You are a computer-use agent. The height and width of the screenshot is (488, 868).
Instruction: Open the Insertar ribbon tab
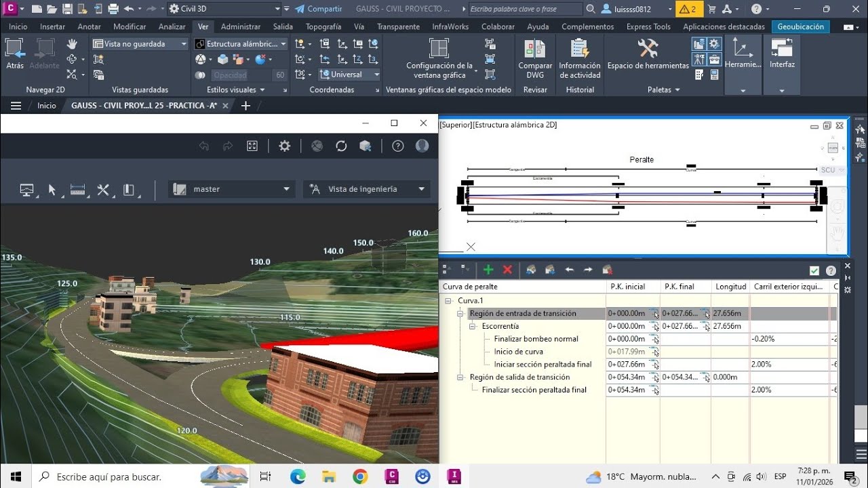tap(52, 26)
